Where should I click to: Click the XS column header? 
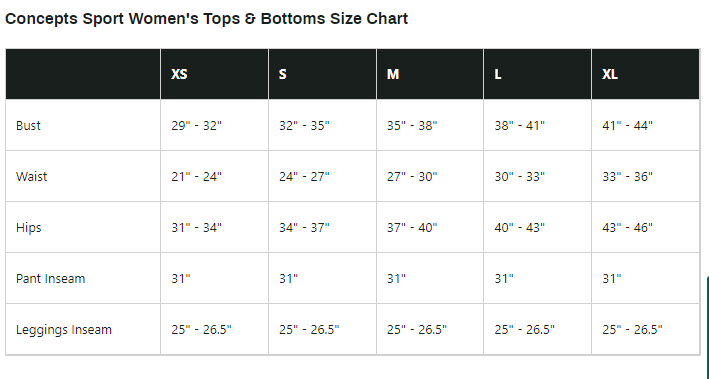[x=179, y=74]
